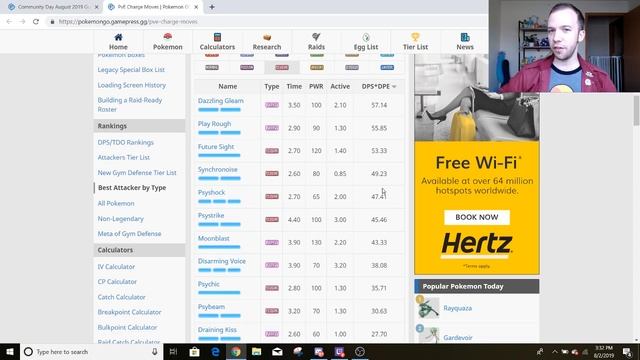
Task: Click the Hertz BOOK NOW button
Action: point(477,217)
